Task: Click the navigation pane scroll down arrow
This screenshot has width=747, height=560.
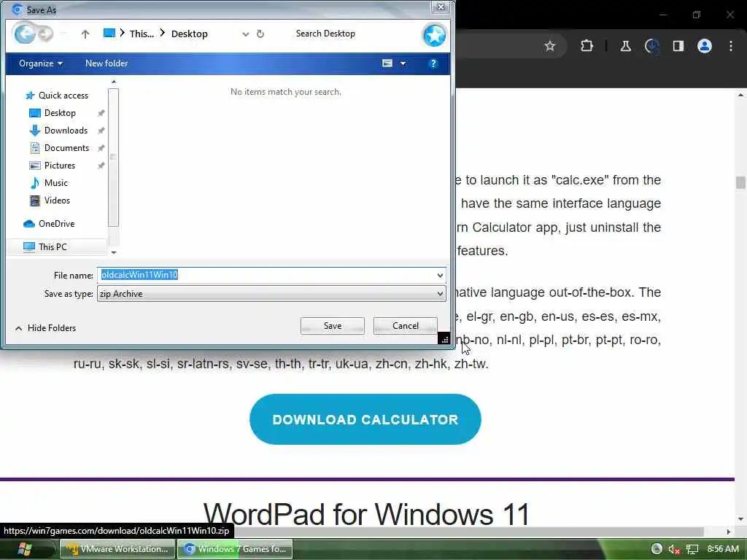Action: [113, 252]
